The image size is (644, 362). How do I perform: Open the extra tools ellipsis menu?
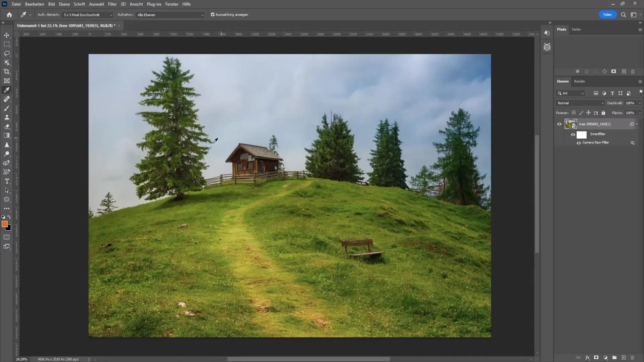pos(7,208)
